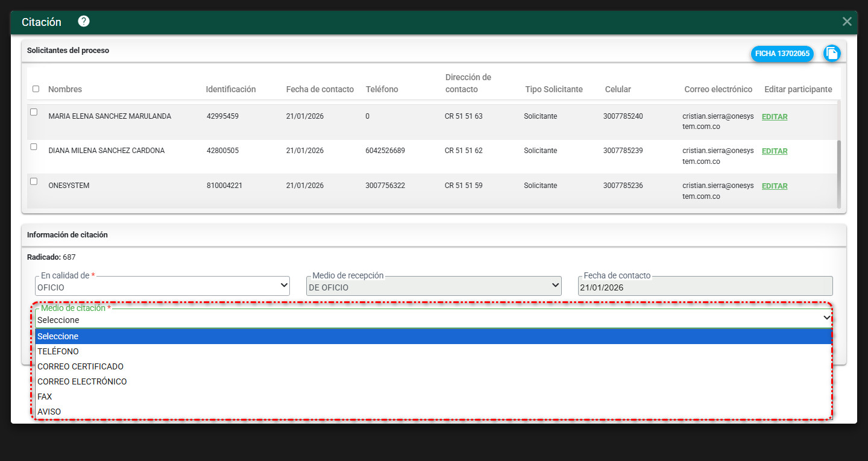Check the box for Maria Elena Sanchez Marulanda
The width and height of the screenshot is (868, 461).
(34, 112)
